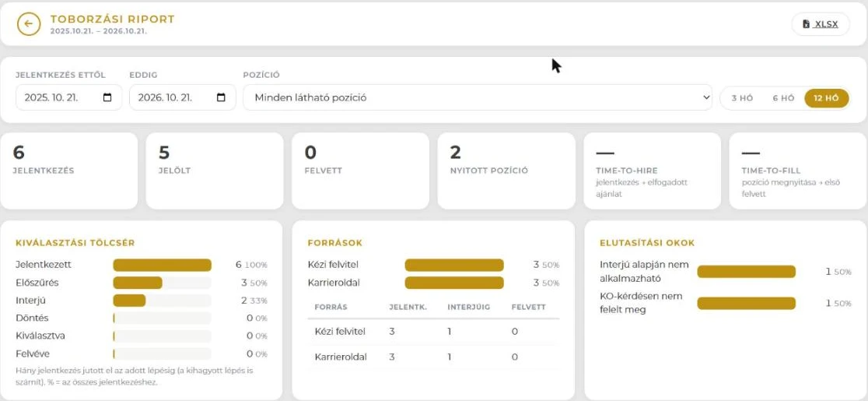The image size is (868, 401).
Task: Go back with the circular arrow icon
Action: (29, 24)
